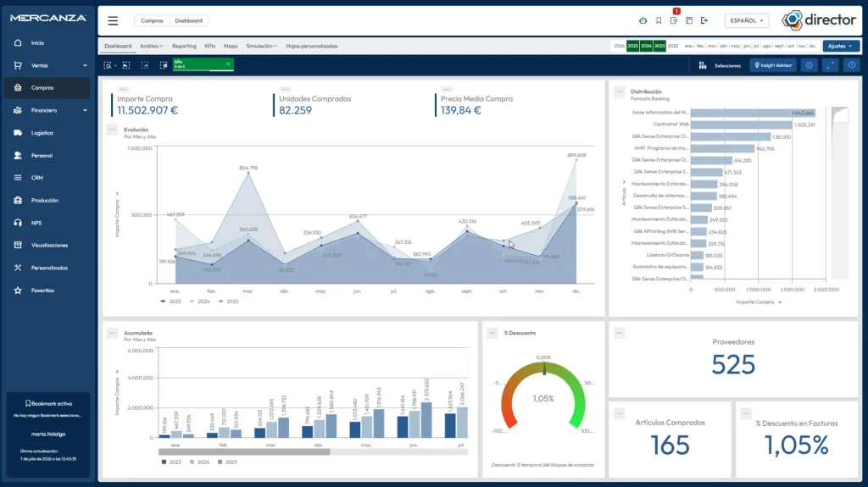
Task: Expand the Ajustes dropdown
Action: point(841,46)
